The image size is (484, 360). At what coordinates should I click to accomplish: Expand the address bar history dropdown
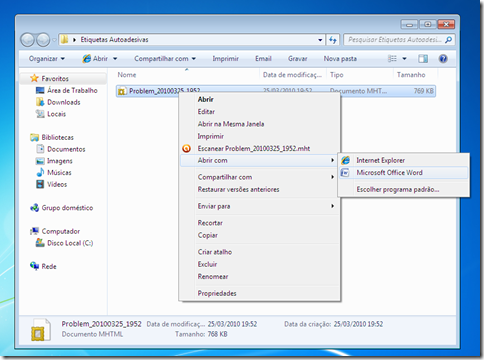click(320, 40)
